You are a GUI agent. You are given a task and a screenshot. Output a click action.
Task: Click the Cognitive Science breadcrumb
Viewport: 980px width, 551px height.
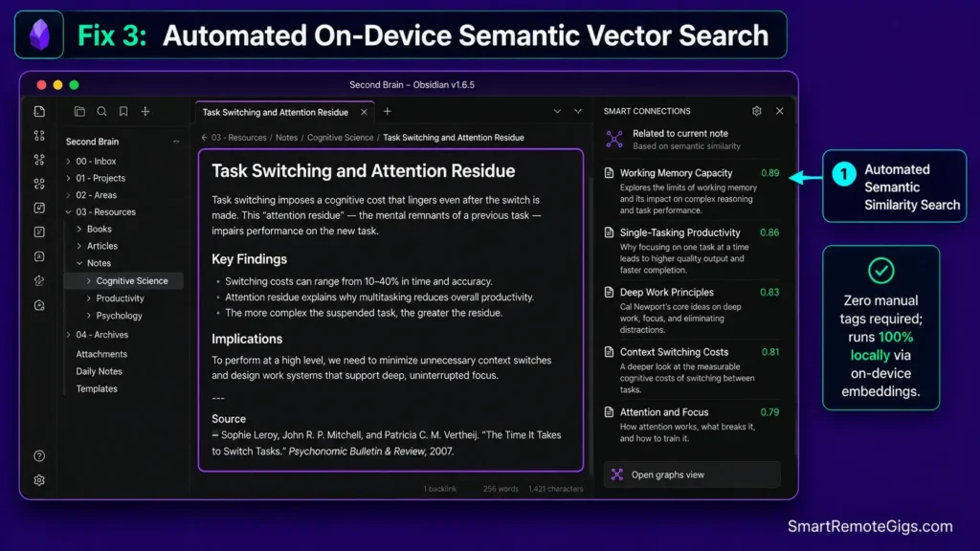point(340,138)
